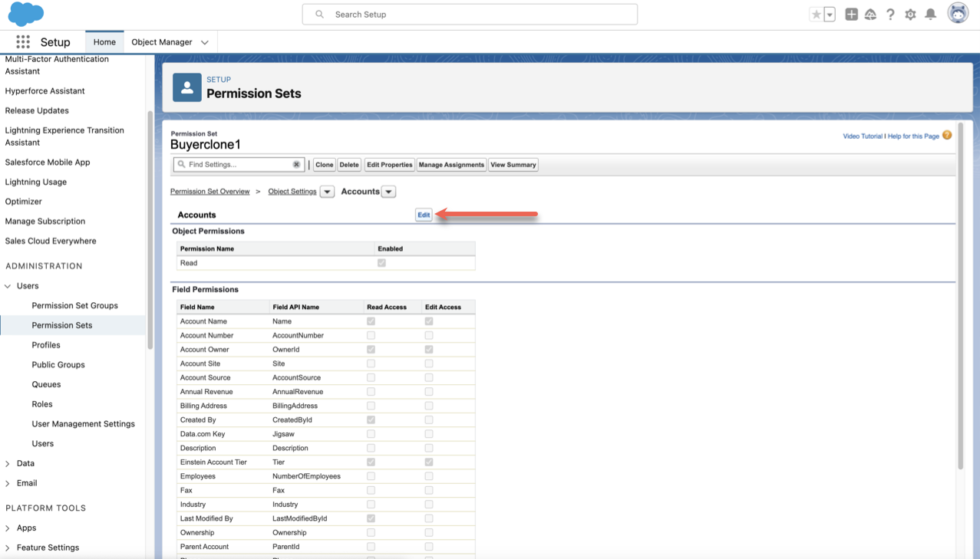Clear the Find Settings search box

[296, 165]
